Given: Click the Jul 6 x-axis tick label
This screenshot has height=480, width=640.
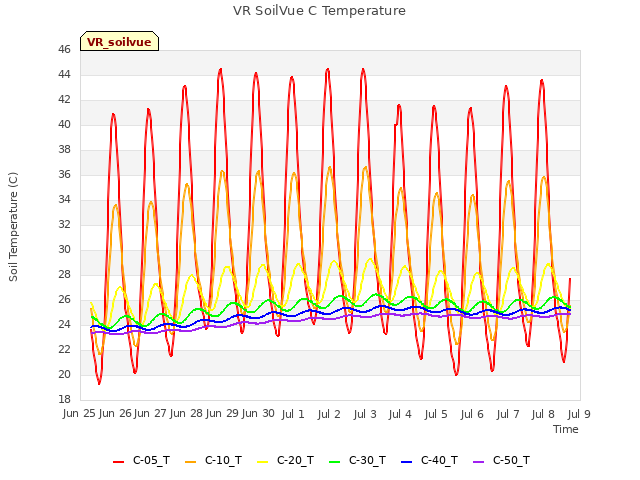Looking at the screenshot, I should pos(472,414).
